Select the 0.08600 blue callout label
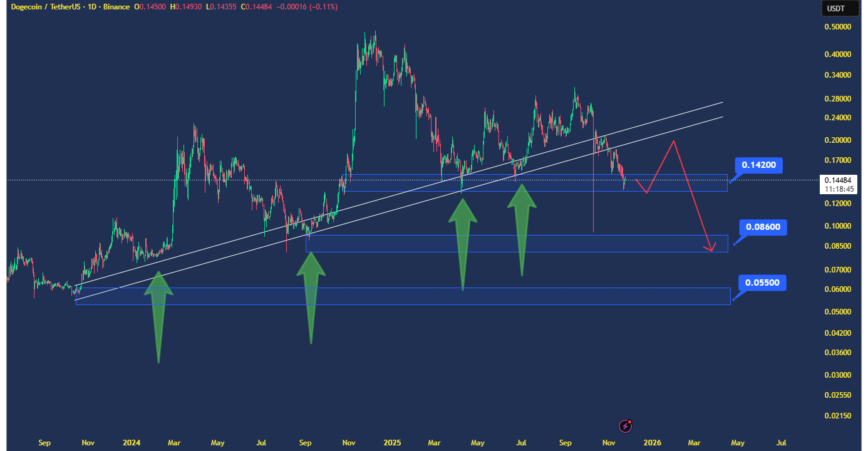868x451 pixels. pyautogui.click(x=762, y=227)
